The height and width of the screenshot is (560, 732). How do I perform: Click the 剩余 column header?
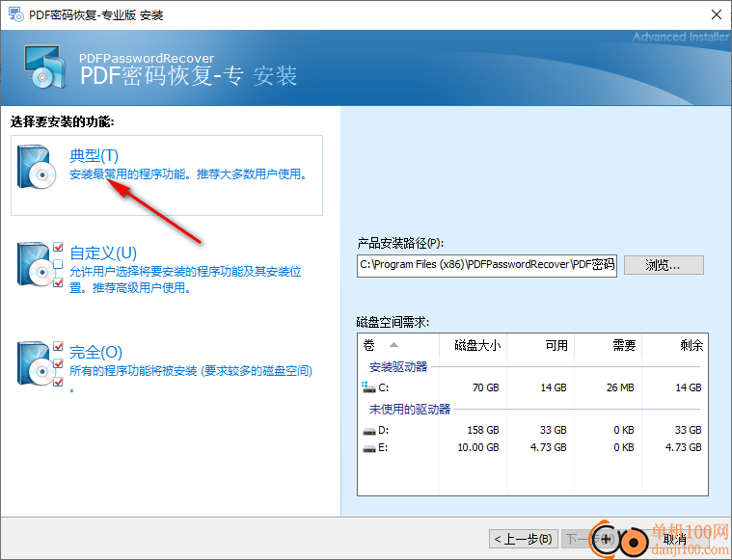click(x=674, y=345)
